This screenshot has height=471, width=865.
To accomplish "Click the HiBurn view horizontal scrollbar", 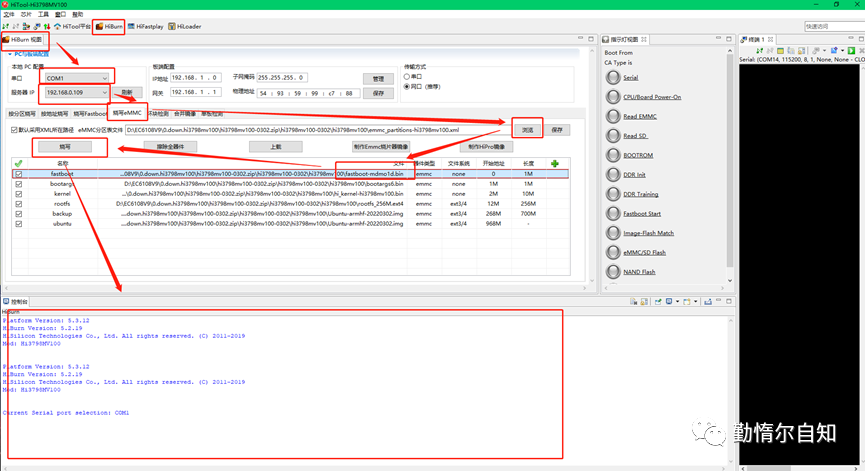I will point(295,288).
